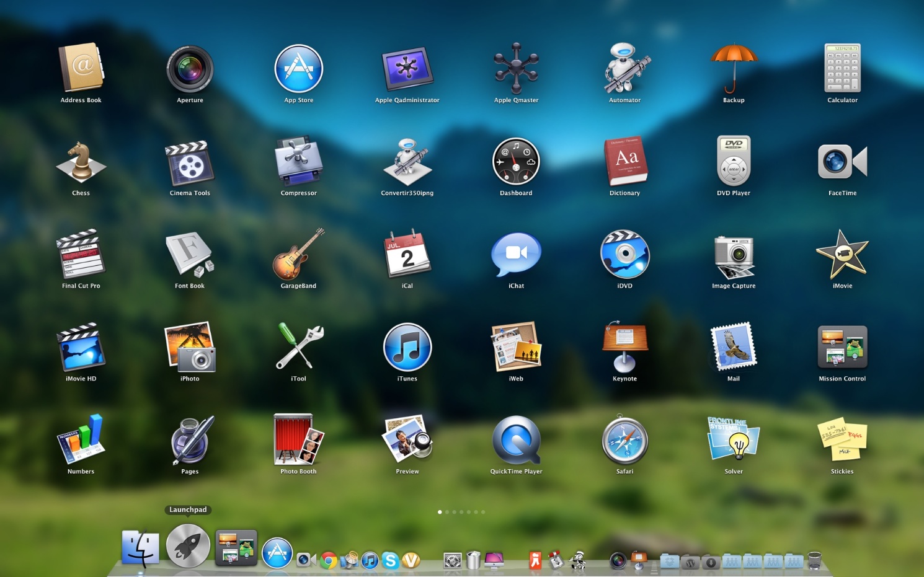924x577 pixels.
Task: Open the iMovie star icon
Action: (842, 254)
